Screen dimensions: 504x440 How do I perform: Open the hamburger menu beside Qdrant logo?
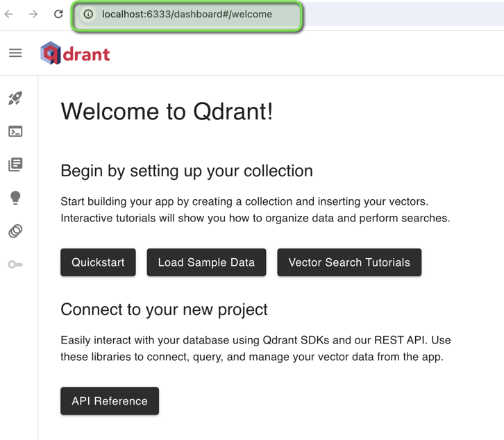click(x=15, y=53)
